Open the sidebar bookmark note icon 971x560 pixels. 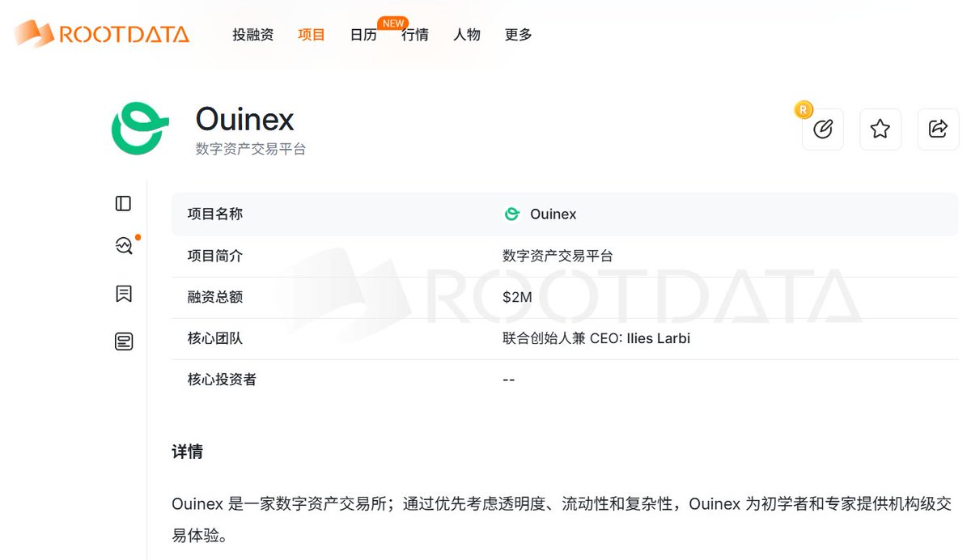tap(124, 294)
